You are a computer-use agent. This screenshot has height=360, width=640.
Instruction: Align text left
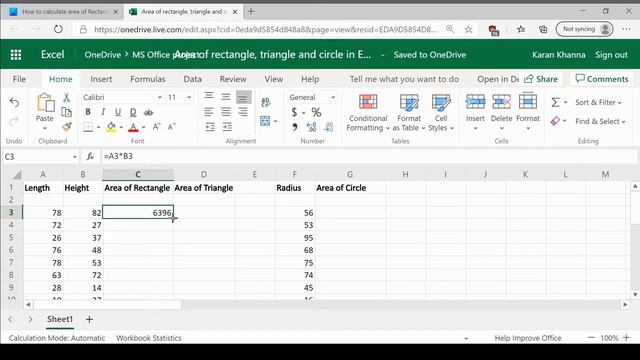[209, 112]
